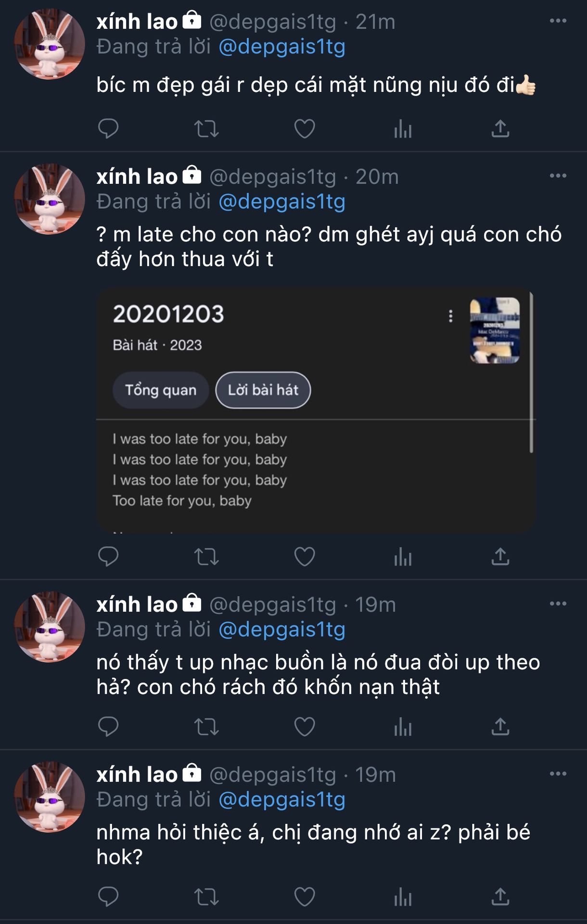
Task: Reply to the 21m thumbs-up tweet
Action: (x=108, y=128)
